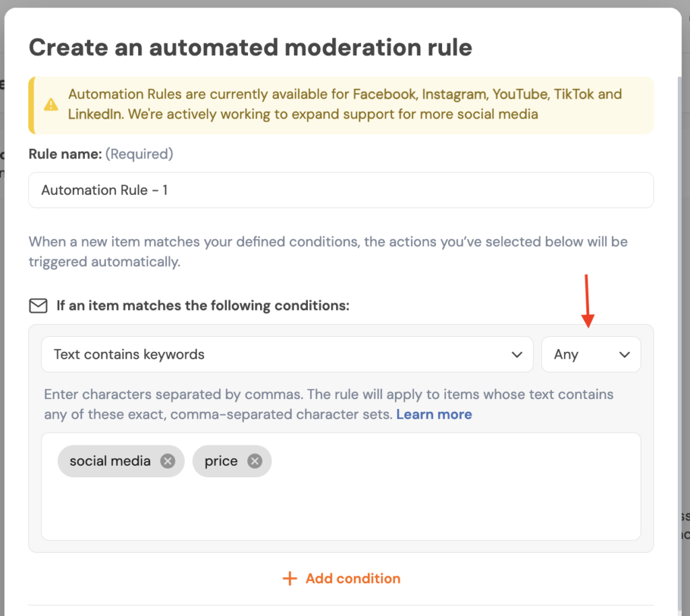Expand the chevron on "Text contains keywords"
Viewport: 690px width, 616px height.
(517, 355)
